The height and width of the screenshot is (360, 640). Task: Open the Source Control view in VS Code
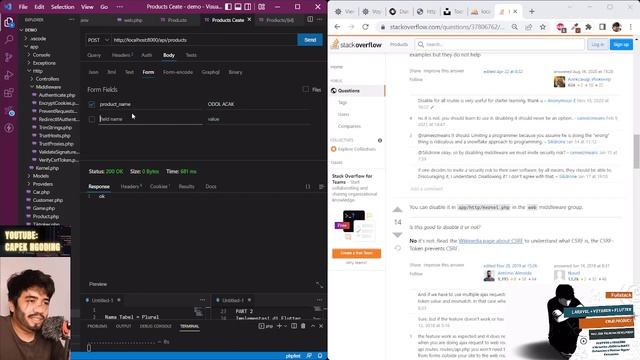click(x=9, y=57)
